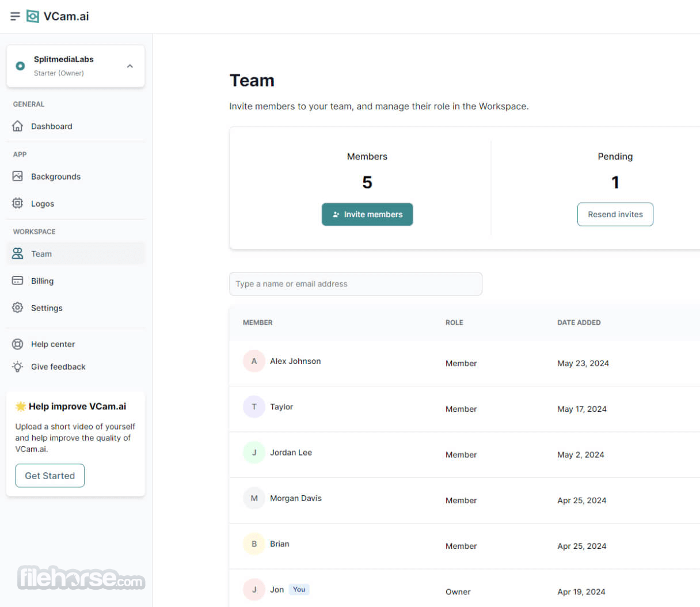Click Morgan Davis's Apr 25, 2024 date

pos(582,500)
